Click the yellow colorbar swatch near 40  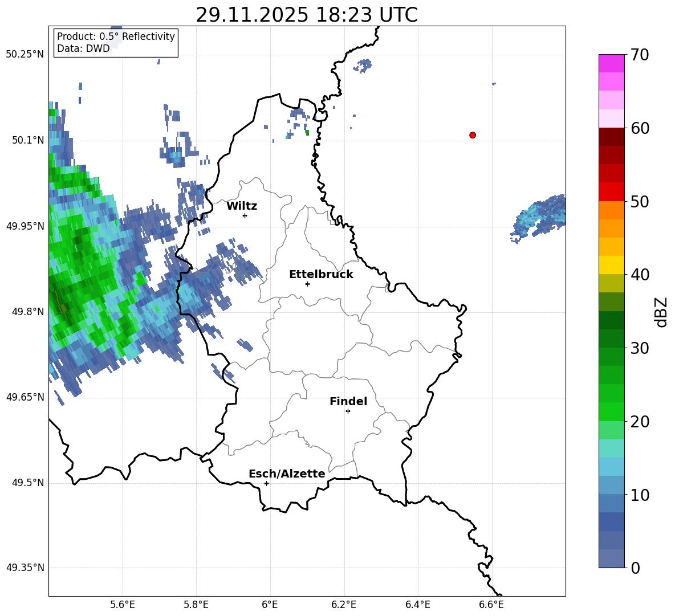pos(612,265)
